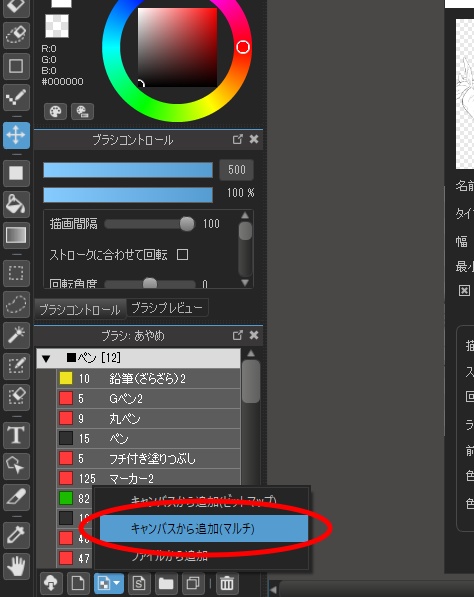474x597 pixels.
Task: Select the Bucket fill tool
Action: tap(16, 204)
